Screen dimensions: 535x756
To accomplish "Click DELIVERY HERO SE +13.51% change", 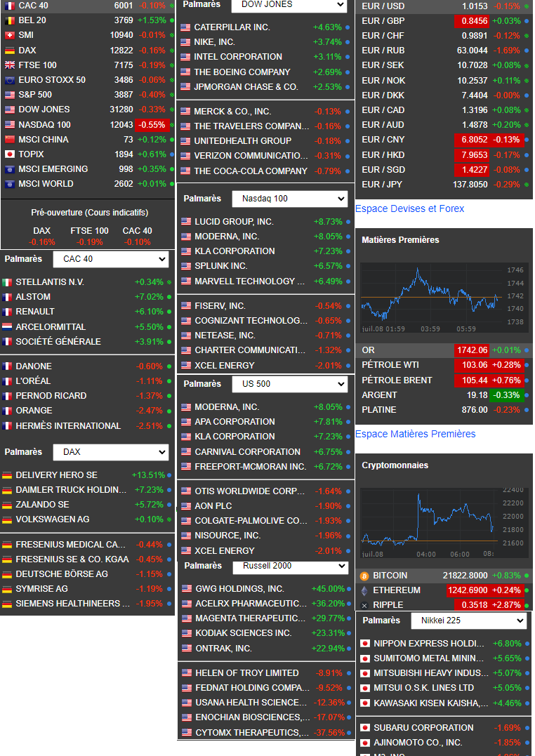I will coord(149,475).
